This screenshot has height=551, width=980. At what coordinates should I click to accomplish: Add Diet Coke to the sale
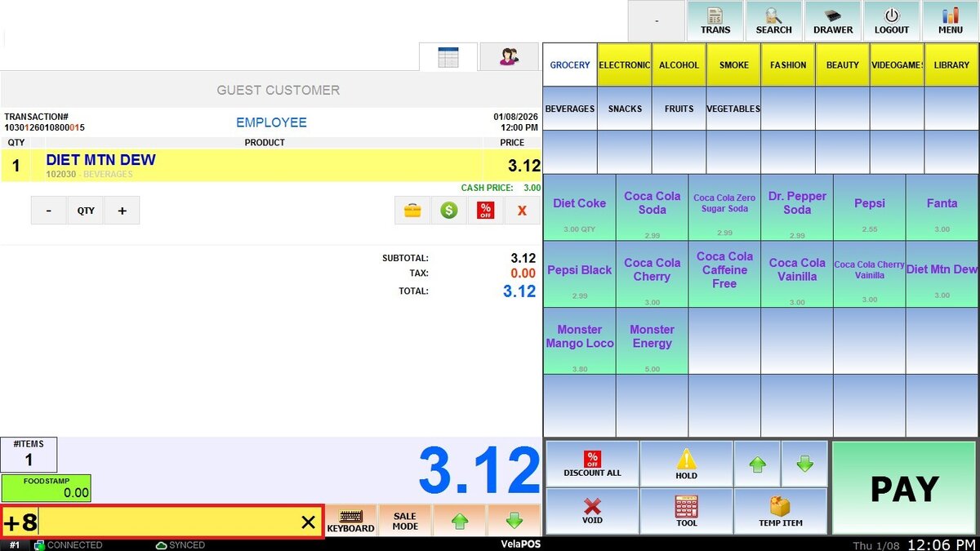(579, 207)
